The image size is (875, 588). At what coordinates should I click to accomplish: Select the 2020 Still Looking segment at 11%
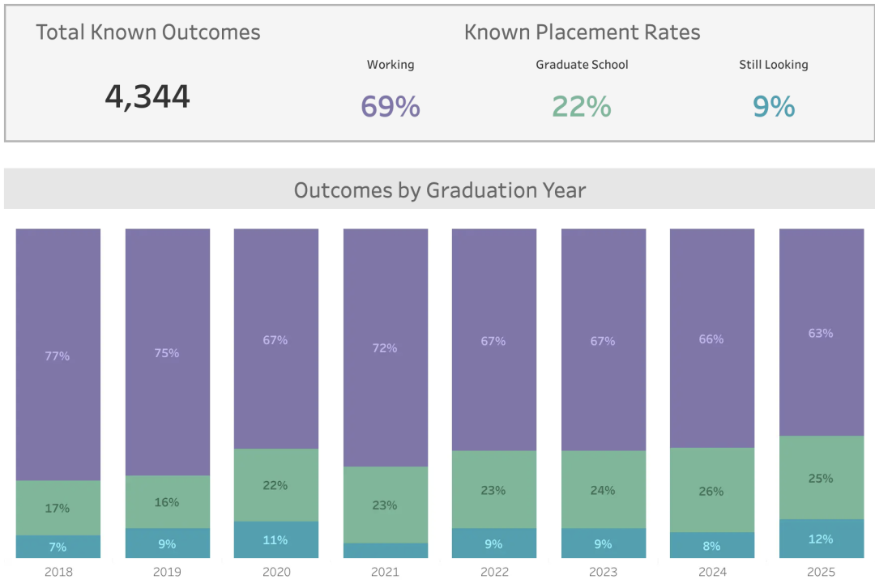pyautogui.click(x=276, y=539)
